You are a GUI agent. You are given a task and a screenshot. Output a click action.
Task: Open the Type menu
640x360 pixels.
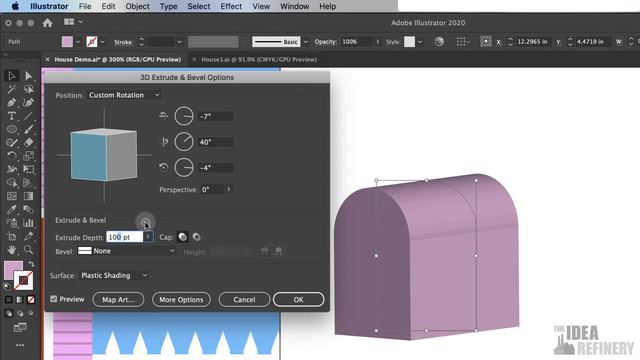169,7
